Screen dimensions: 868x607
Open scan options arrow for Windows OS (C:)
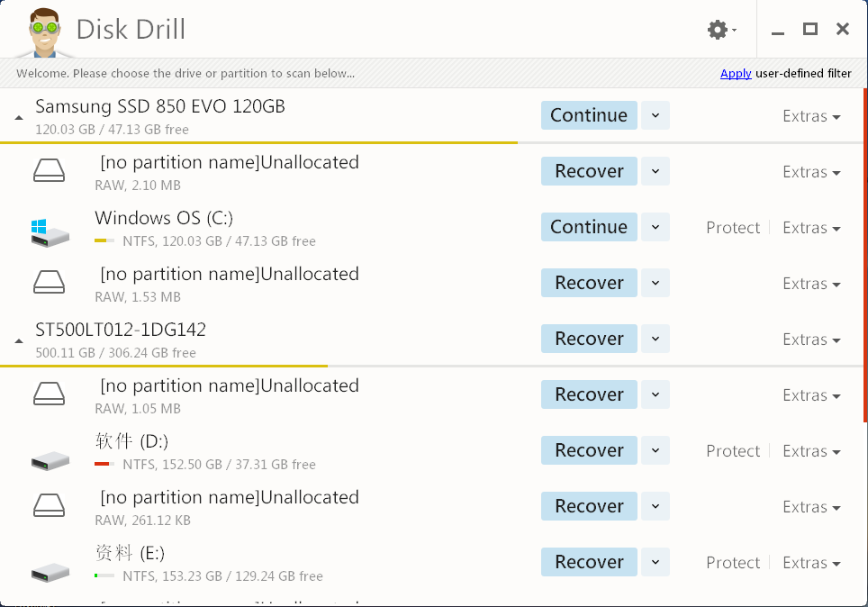click(x=656, y=227)
